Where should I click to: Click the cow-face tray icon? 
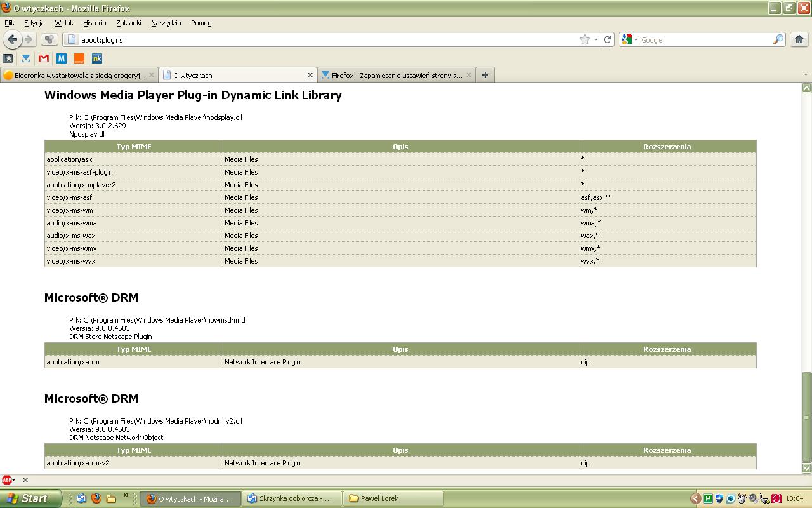[742, 498]
